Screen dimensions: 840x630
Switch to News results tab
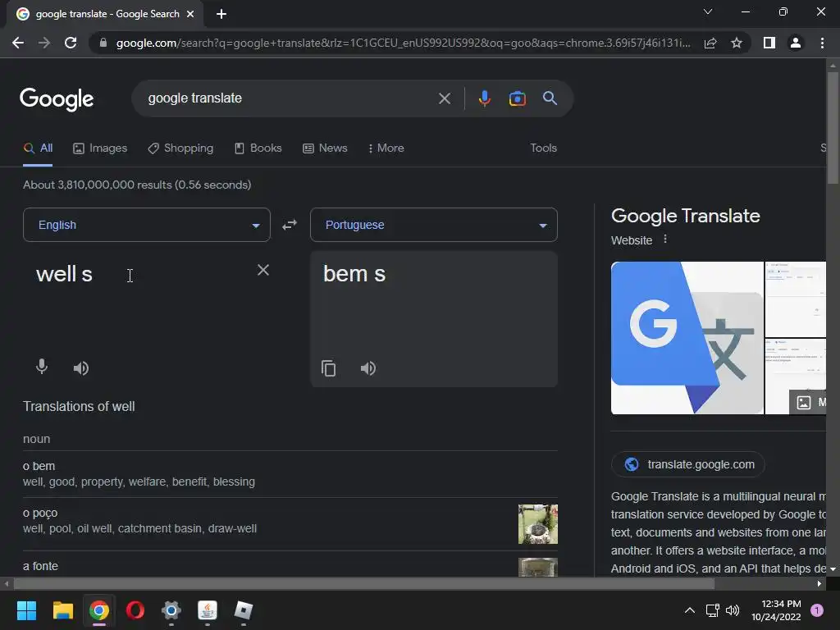pos(325,148)
